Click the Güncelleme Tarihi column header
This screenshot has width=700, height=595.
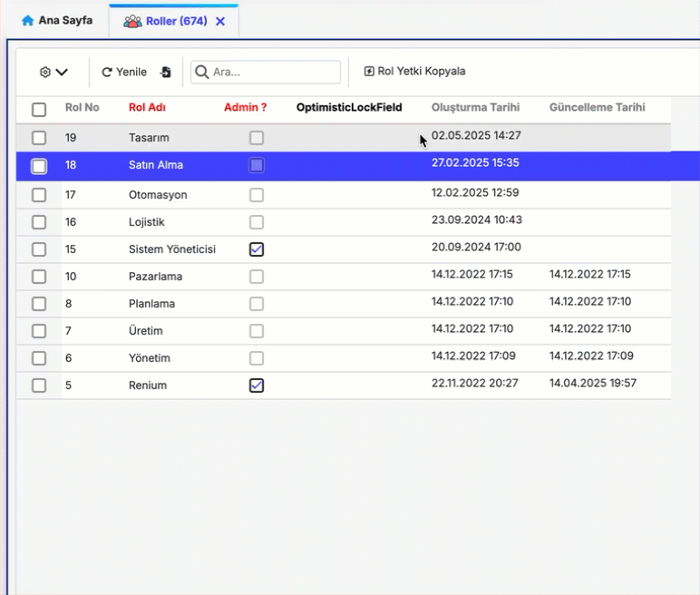(597, 107)
